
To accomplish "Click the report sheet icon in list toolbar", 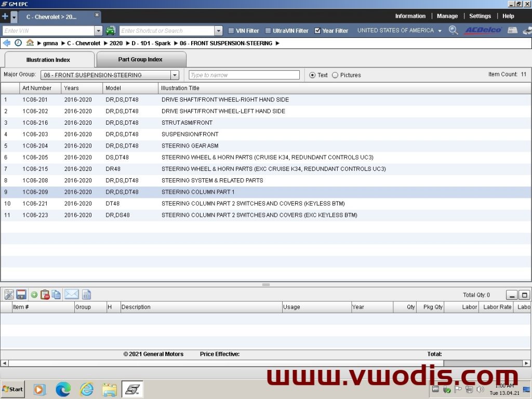I will [x=87, y=295].
